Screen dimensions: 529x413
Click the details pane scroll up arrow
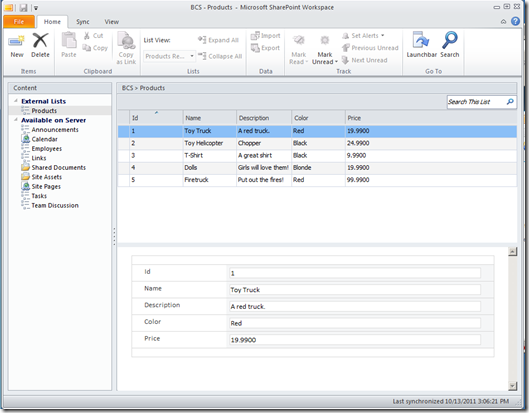512,251
